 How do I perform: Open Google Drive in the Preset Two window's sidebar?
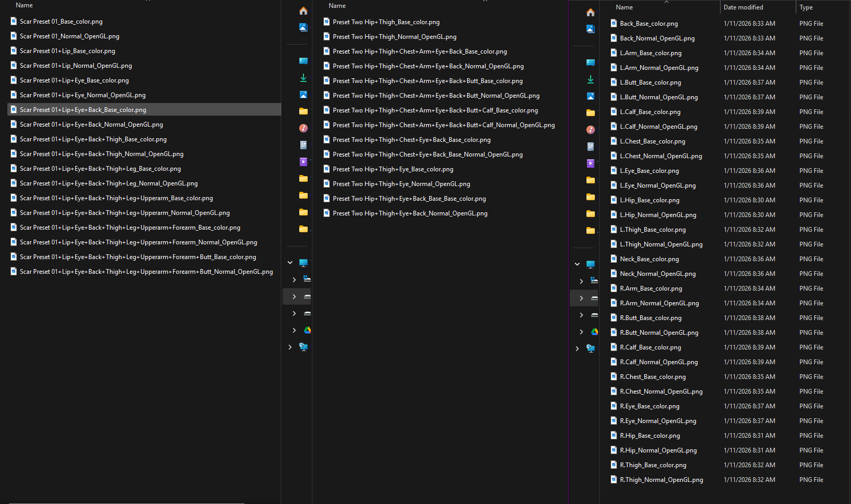point(307,330)
